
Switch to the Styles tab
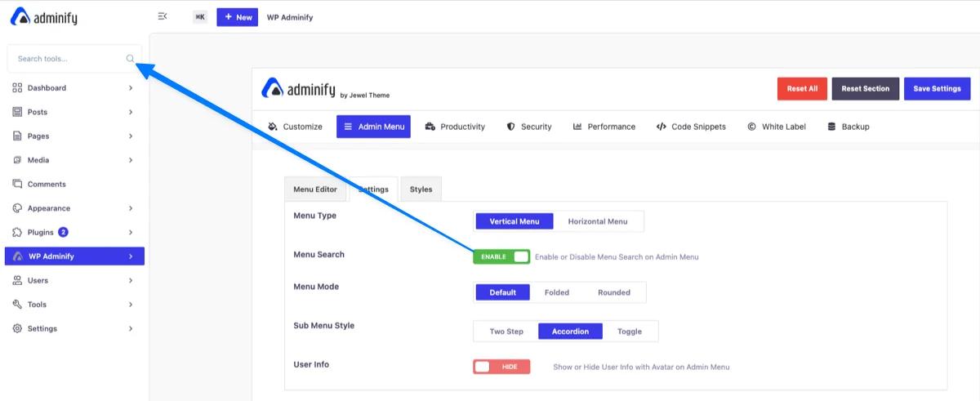(x=421, y=189)
